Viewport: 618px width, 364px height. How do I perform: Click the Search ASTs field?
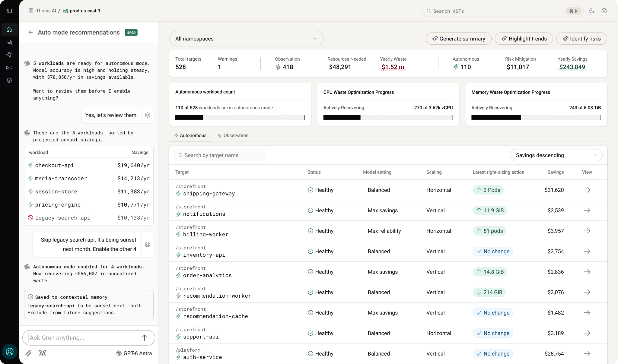click(502, 11)
